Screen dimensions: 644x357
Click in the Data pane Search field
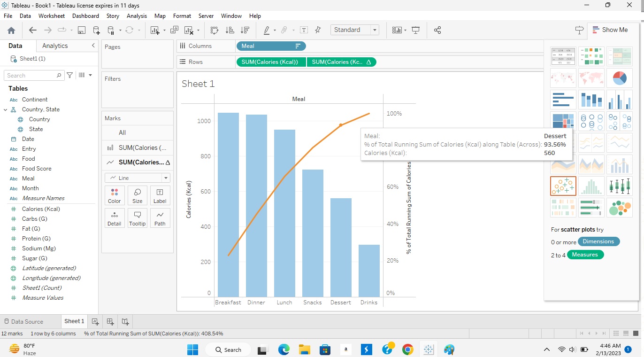(x=34, y=75)
